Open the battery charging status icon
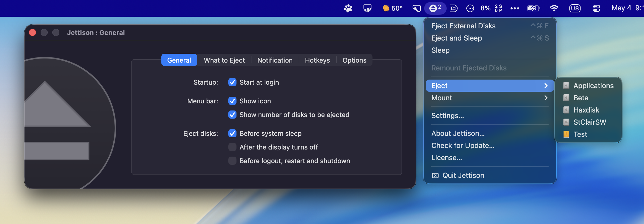 (533, 8)
